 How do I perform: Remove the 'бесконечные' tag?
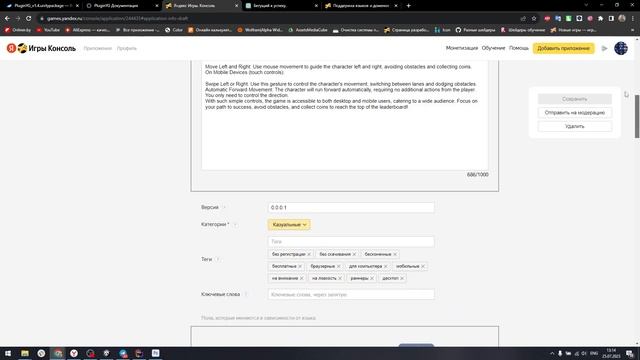click(395, 254)
